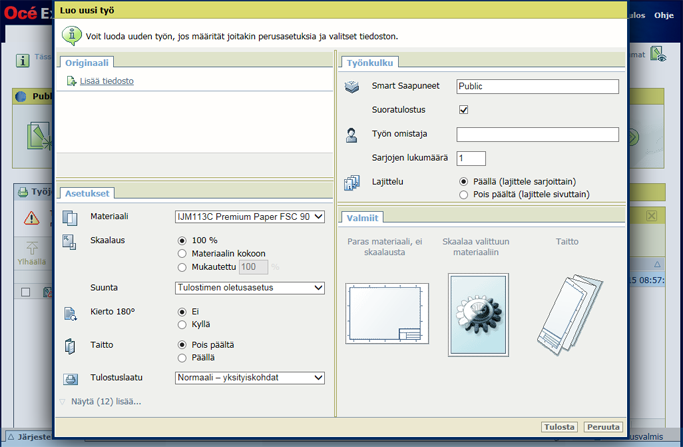
Task: Click the Tulosta button
Action: click(x=559, y=427)
